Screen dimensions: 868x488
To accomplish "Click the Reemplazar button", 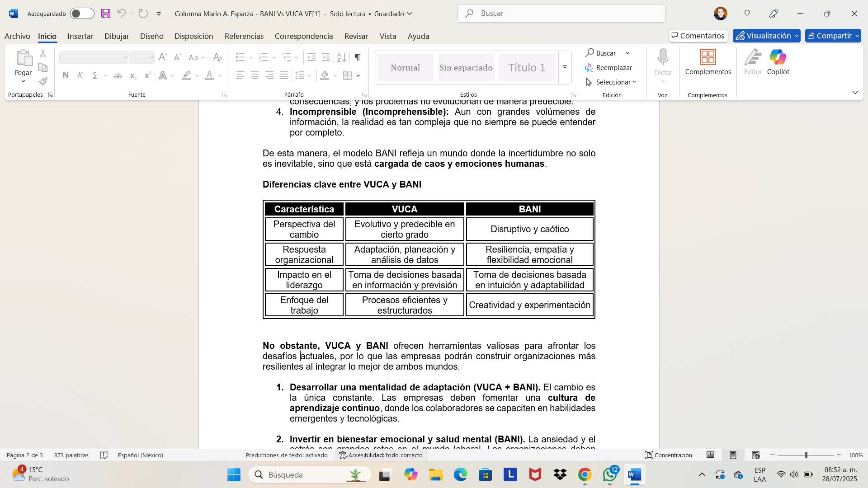I will (609, 67).
